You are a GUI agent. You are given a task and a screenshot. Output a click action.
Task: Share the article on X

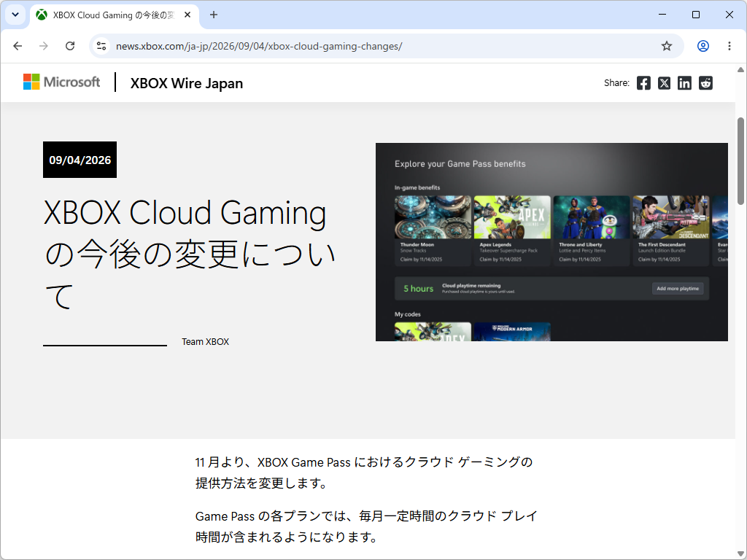point(664,83)
